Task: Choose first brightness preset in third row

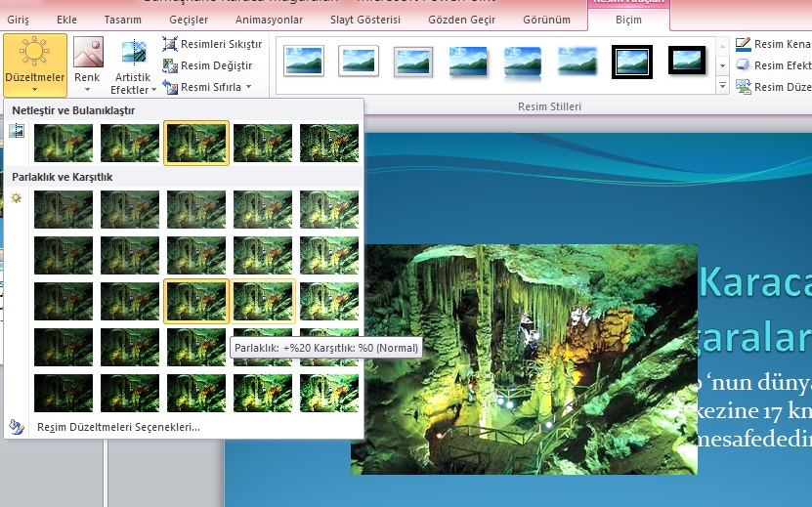Action: pyautogui.click(x=64, y=302)
